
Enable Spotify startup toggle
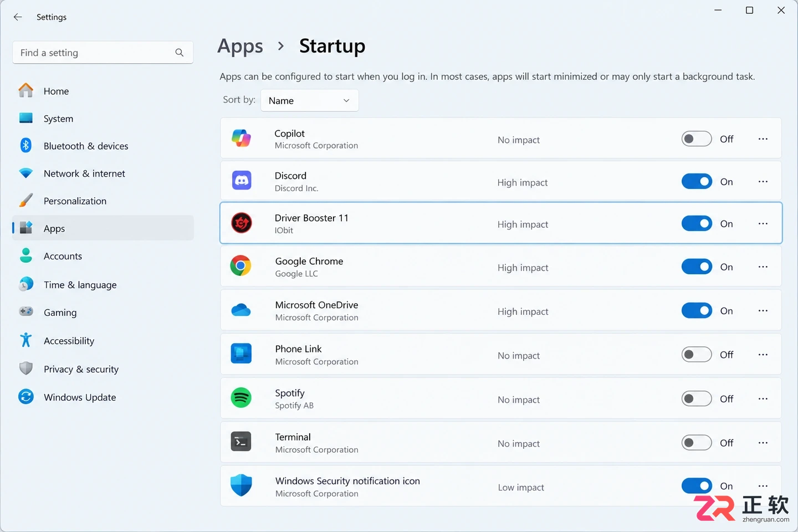(x=697, y=398)
